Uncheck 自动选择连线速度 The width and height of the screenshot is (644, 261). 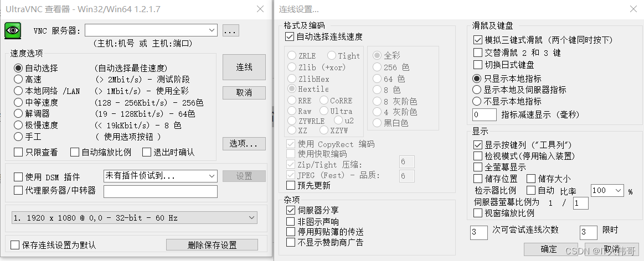click(291, 36)
